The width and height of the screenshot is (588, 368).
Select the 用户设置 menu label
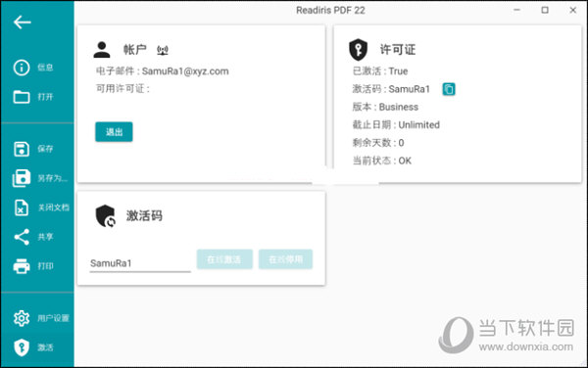[53, 318]
